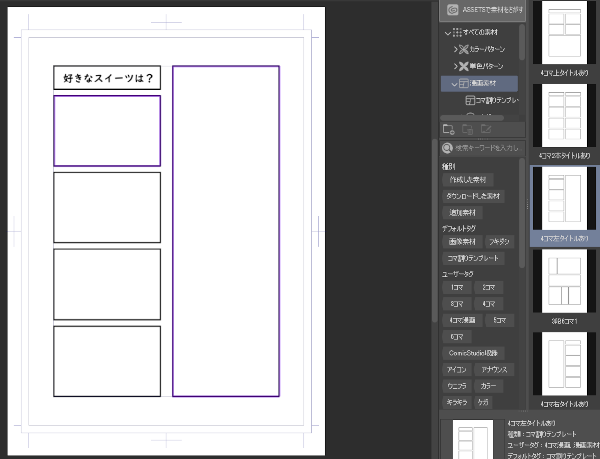Filter by the 5コマ user tag

pos(499,321)
